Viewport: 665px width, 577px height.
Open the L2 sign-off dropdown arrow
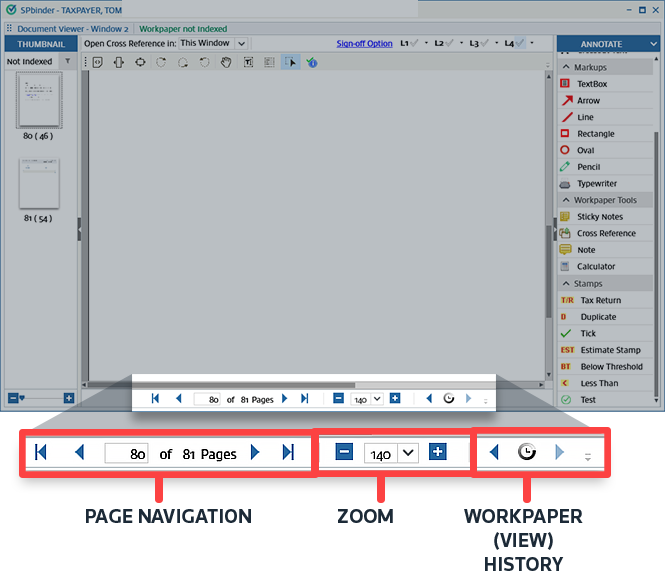tap(461, 43)
